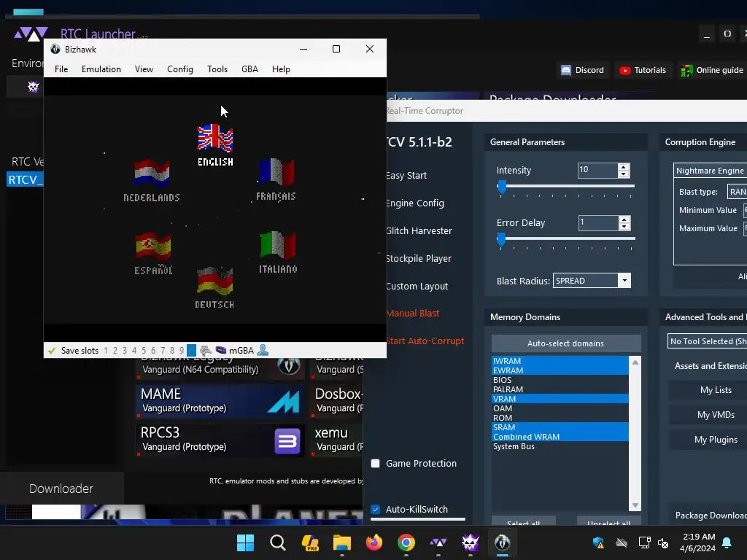Open the MAME Vanguard card
This screenshot has width=747, height=560.
coord(220,400)
